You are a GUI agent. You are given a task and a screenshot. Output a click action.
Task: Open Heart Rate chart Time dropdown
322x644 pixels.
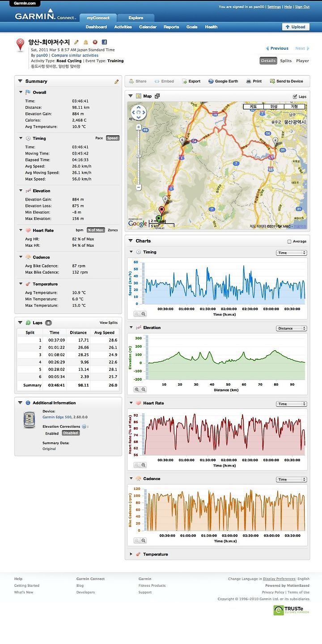click(x=291, y=404)
